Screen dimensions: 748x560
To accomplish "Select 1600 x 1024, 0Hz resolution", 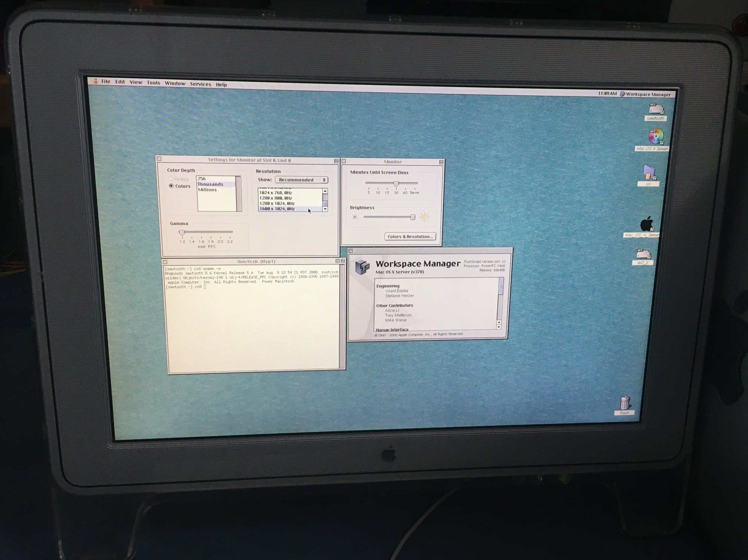I will (x=290, y=209).
